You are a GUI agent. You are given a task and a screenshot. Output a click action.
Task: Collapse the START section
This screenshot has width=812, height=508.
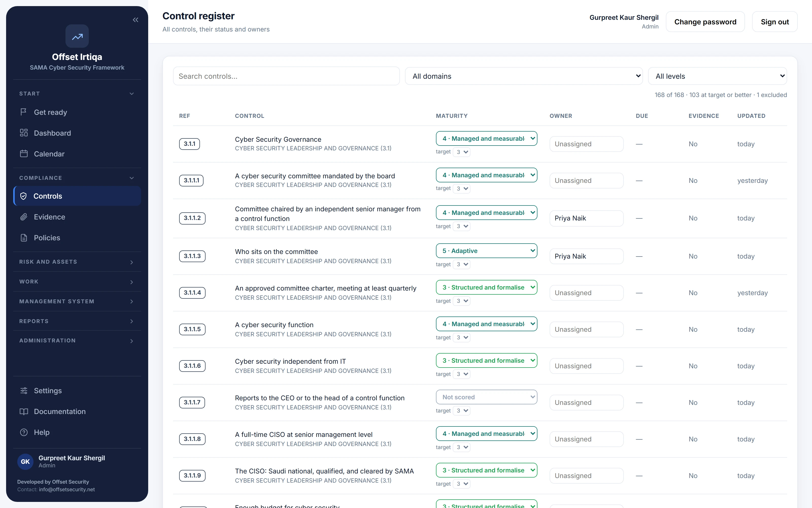pyautogui.click(x=77, y=93)
